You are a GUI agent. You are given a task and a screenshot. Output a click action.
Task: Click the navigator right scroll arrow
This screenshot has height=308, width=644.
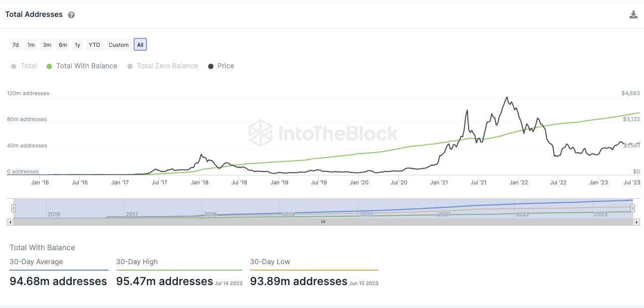[637, 222]
